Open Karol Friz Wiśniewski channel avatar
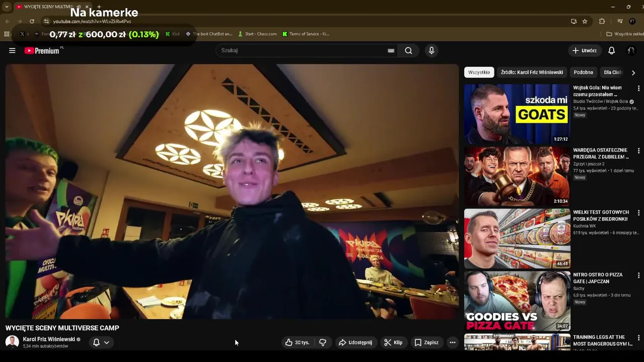644x362 pixels. [12, 342]
